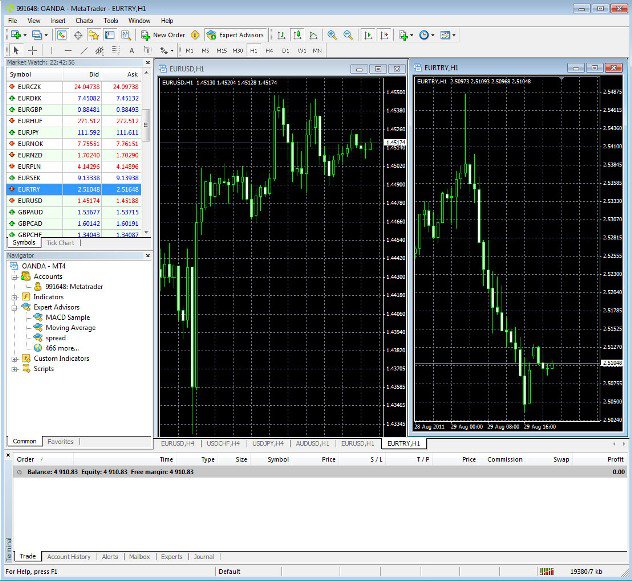Switch chart to M15 timeframe
The height and width of the screenshot is (581, 632).
click(221, 50)
